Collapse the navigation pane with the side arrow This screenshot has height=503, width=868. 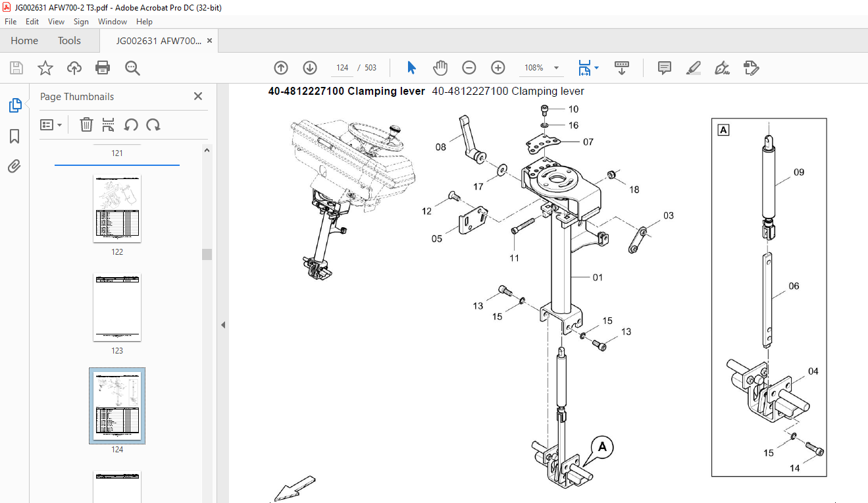pyautogui.click(x=222, y=325)
